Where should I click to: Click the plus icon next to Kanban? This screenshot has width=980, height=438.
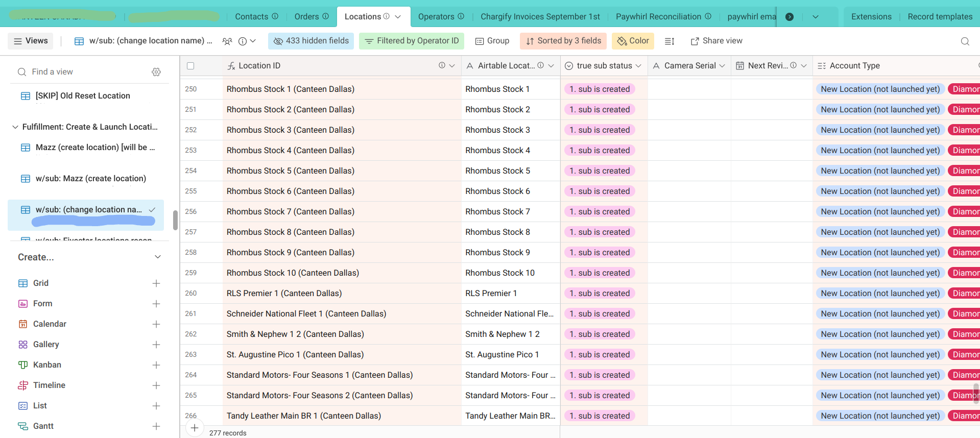coord(156,365)
